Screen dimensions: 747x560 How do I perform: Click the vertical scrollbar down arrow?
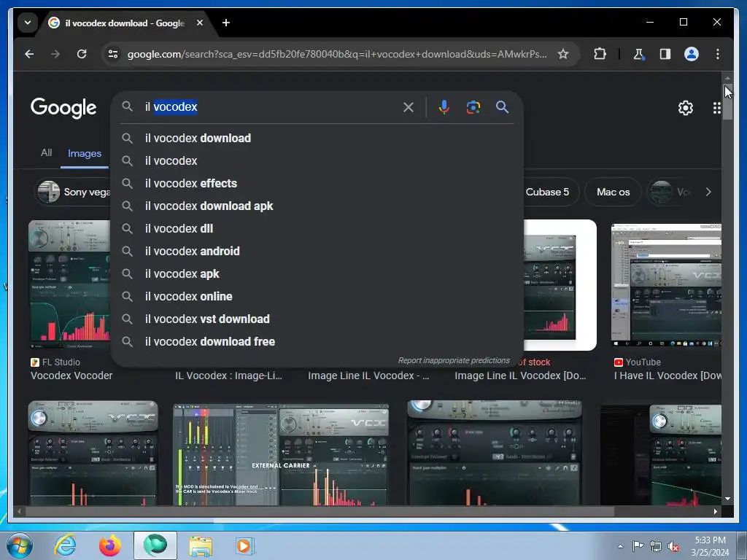click(x=727, y=499)
